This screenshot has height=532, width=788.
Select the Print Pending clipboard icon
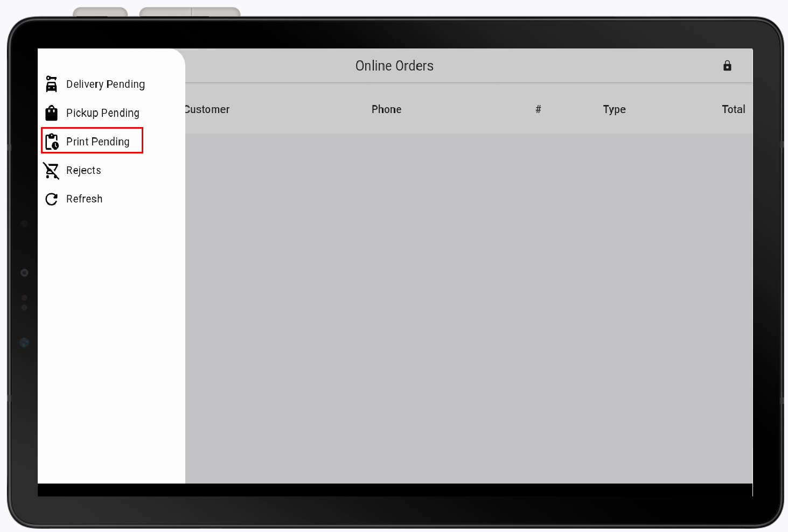click(52, 141)
